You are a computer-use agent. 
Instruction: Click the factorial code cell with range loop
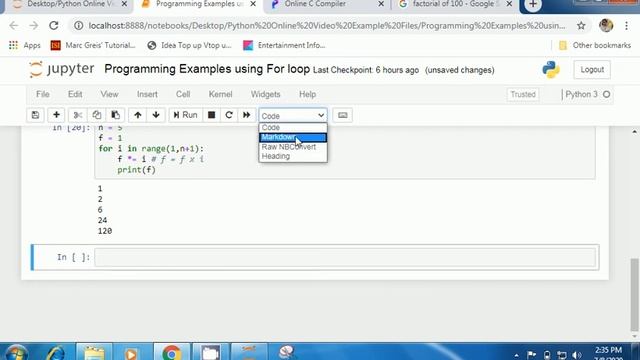tap(345, 152)
